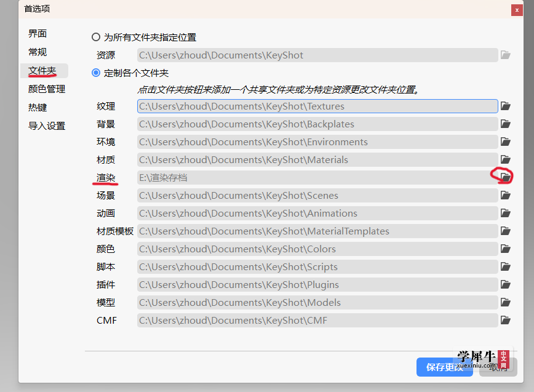Browse folder for 插件 Plugins path

506,284
